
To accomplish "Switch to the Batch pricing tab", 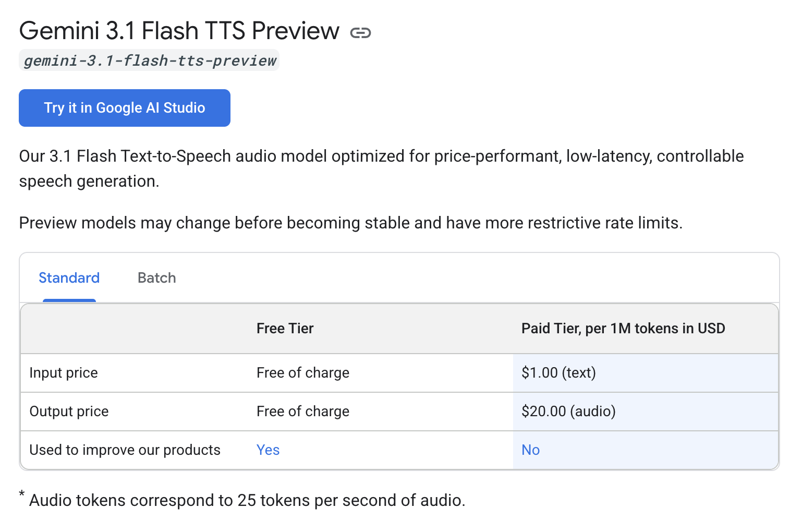I will 156,277.
